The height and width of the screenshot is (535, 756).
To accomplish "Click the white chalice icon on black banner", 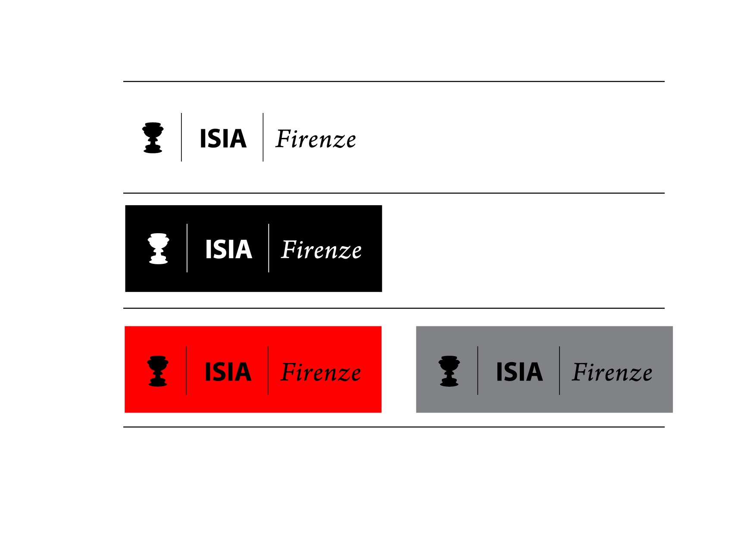I will [x=158, y=249].
